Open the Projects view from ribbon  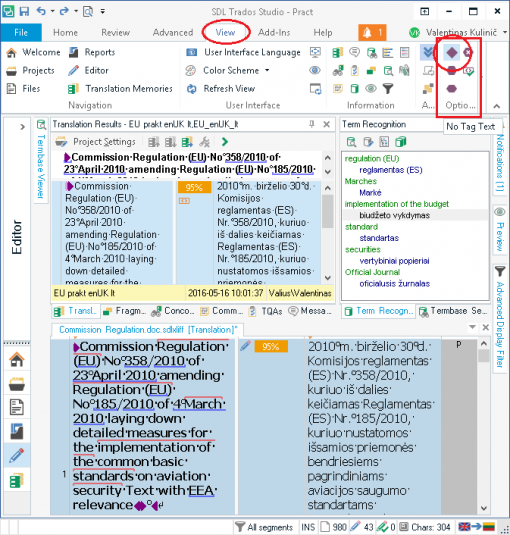pos(31,71)
